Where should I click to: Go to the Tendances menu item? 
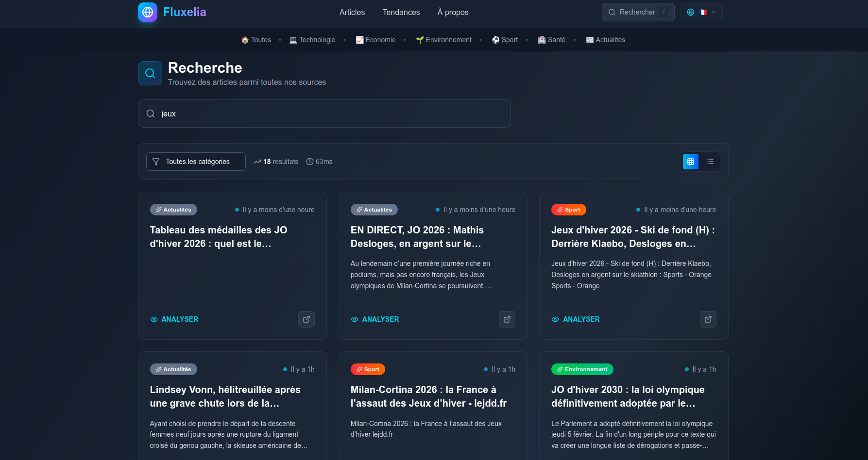[401, 12]
